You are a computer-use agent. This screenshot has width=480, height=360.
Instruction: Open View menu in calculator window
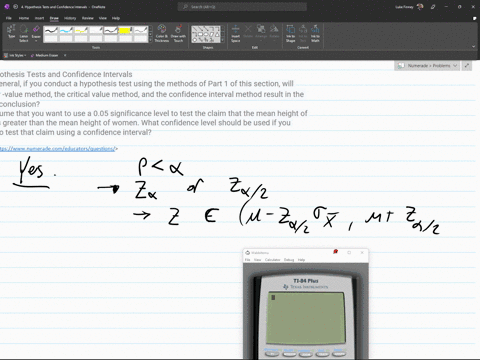tap(257, 260)
